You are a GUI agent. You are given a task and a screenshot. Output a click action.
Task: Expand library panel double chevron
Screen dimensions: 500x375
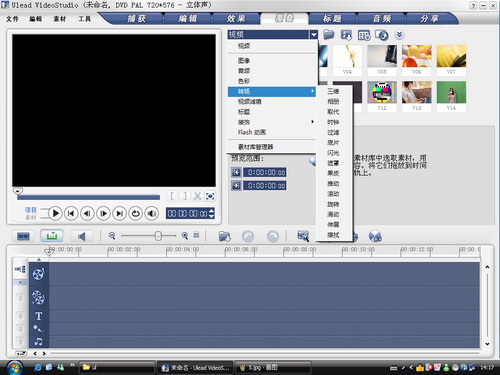399,35
